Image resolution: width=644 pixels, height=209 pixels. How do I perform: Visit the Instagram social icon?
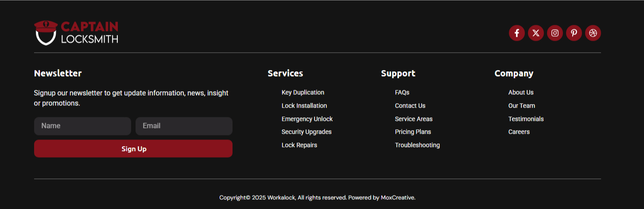pyautogui.click(x=555, y=33)
